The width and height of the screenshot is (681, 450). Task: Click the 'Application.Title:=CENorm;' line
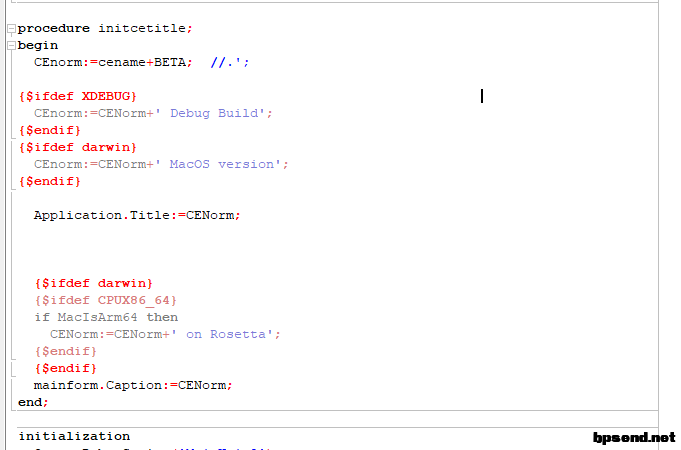click(137, 215)
